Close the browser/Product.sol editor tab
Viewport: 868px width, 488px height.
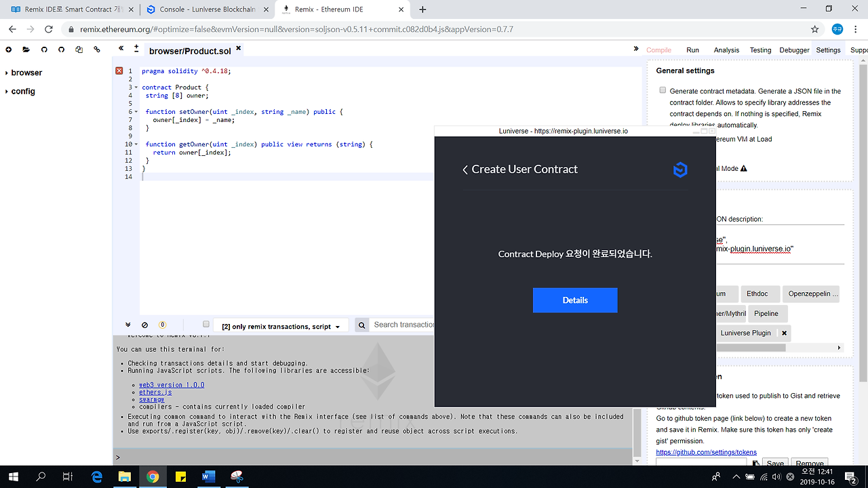[x=238, y=49]
